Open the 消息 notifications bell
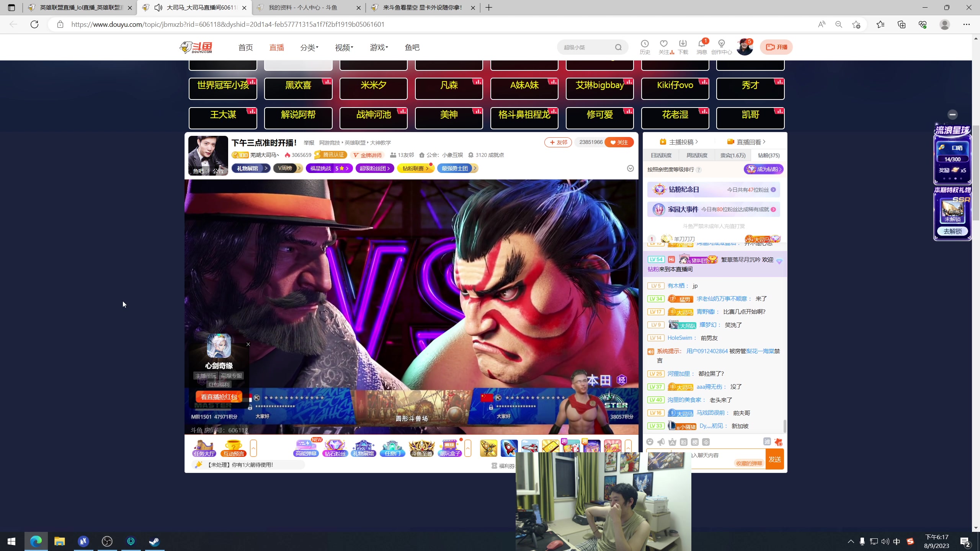This screenshot has width=980, height=551. [702, 47]
